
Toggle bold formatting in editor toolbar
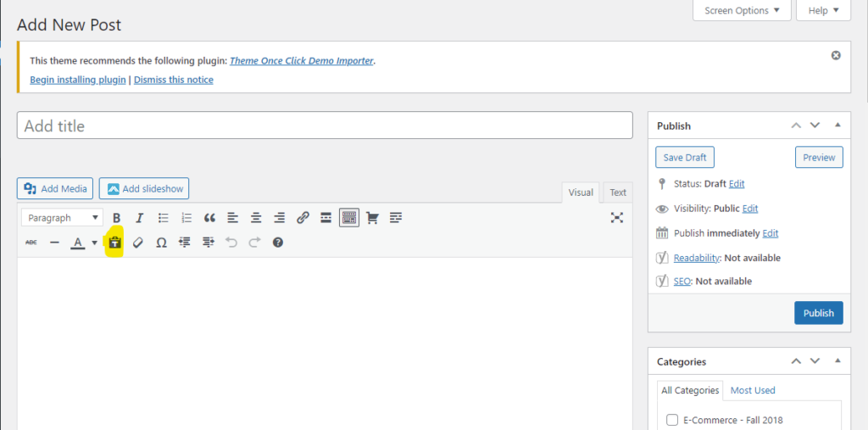(116, 218)
